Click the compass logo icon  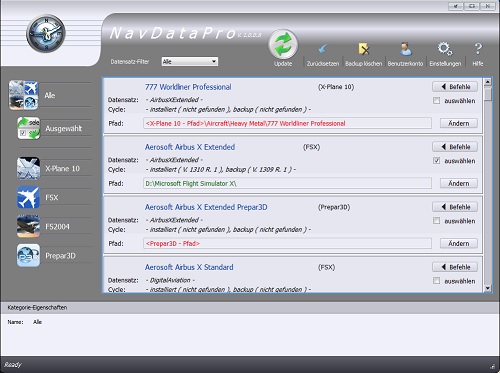click(x=46, y=33)
